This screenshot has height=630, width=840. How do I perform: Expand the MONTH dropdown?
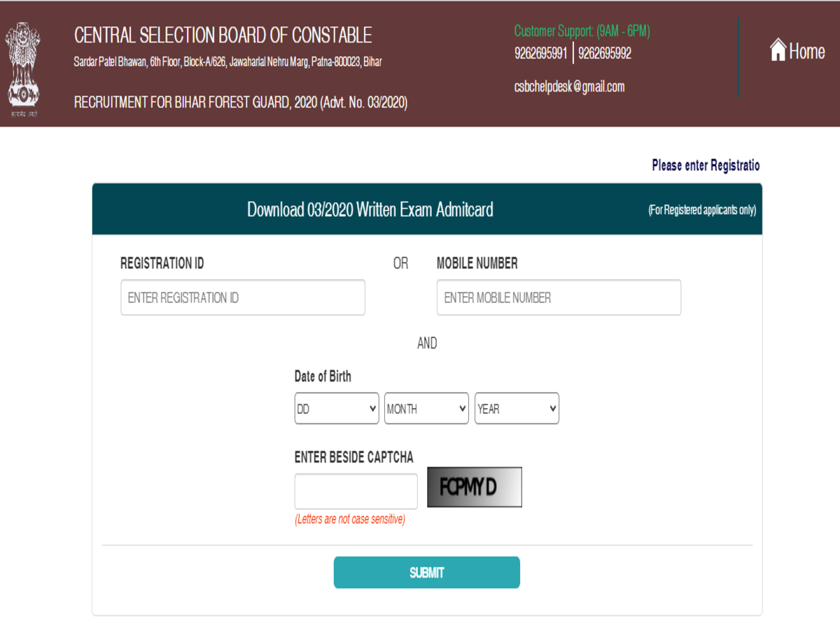point(426,409)
